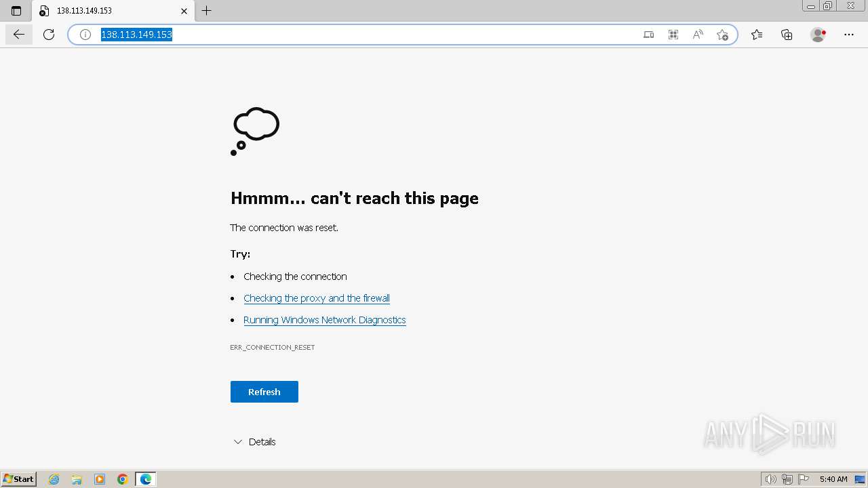
Task: Expand the Details section
Action: tap(254, 442)
